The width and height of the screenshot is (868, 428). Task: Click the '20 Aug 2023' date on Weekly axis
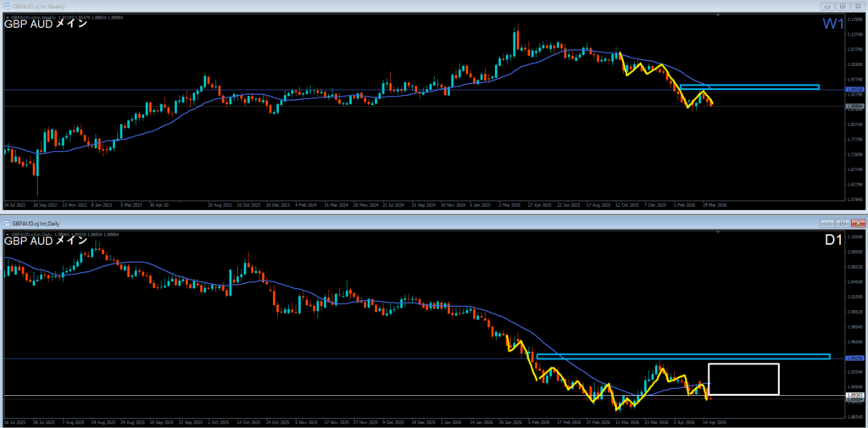tap(218, 204)
